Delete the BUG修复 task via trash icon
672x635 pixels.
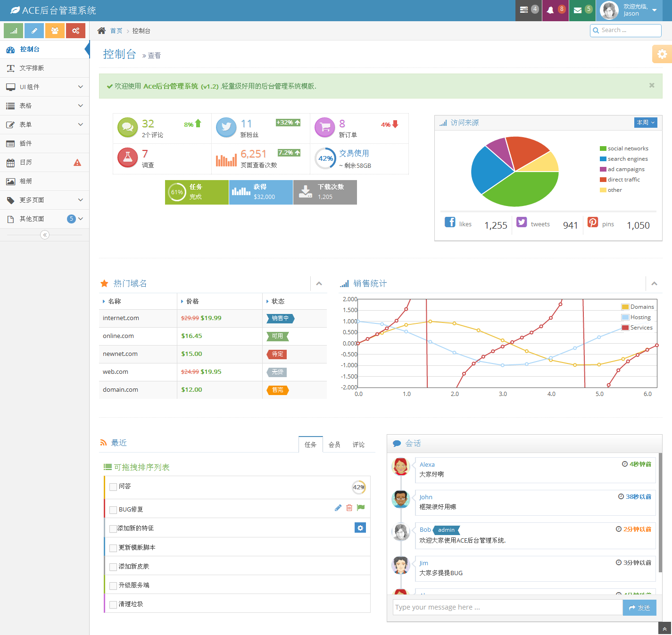[x=349, y=508]
